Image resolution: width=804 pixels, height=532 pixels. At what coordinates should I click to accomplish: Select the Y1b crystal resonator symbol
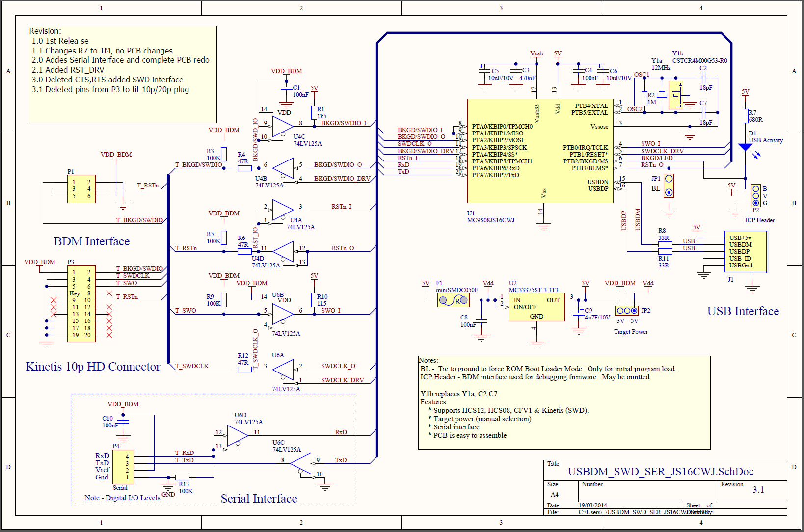point(676,95)
